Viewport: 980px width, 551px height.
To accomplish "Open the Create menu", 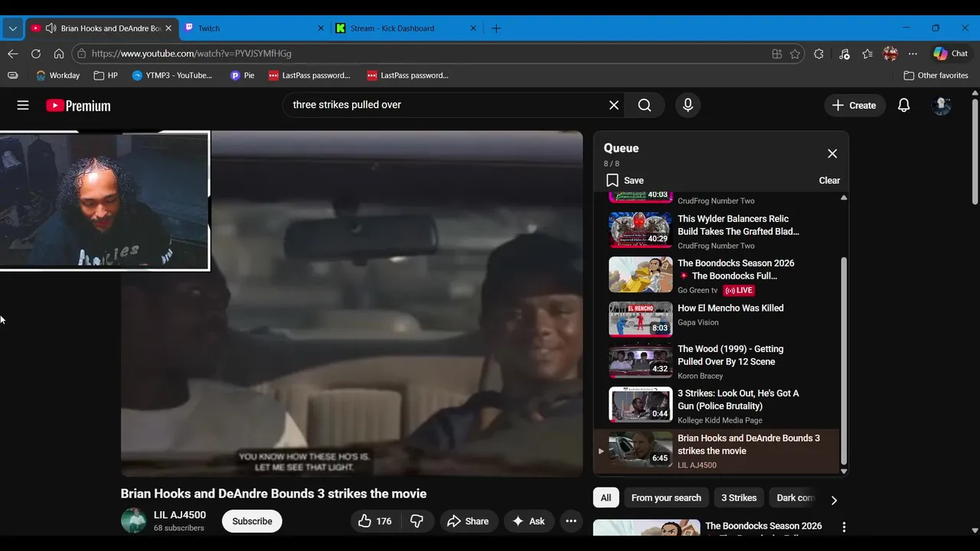I will tap(854, 106).
